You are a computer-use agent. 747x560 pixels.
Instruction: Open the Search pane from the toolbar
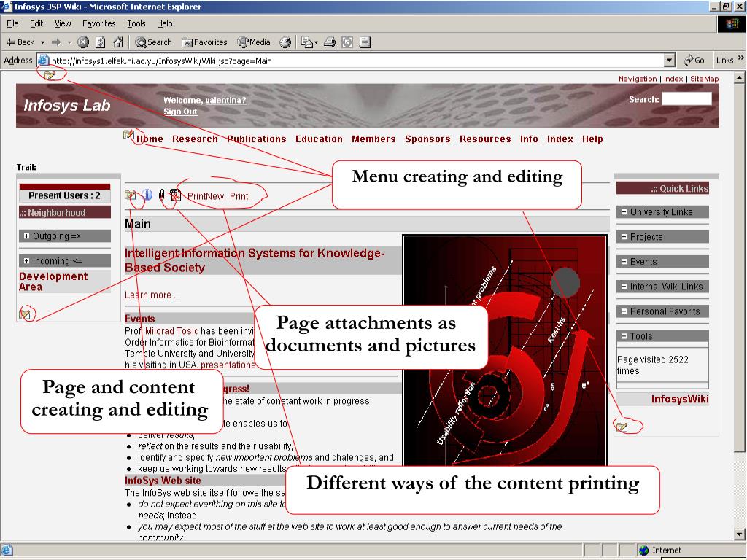153,42
